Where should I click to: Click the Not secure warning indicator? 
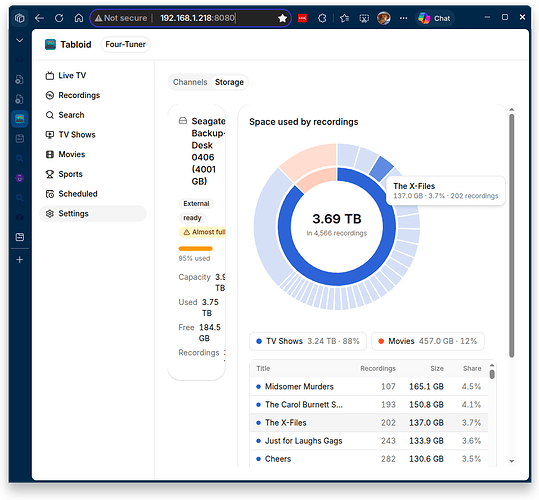click(x=121, y=18)
